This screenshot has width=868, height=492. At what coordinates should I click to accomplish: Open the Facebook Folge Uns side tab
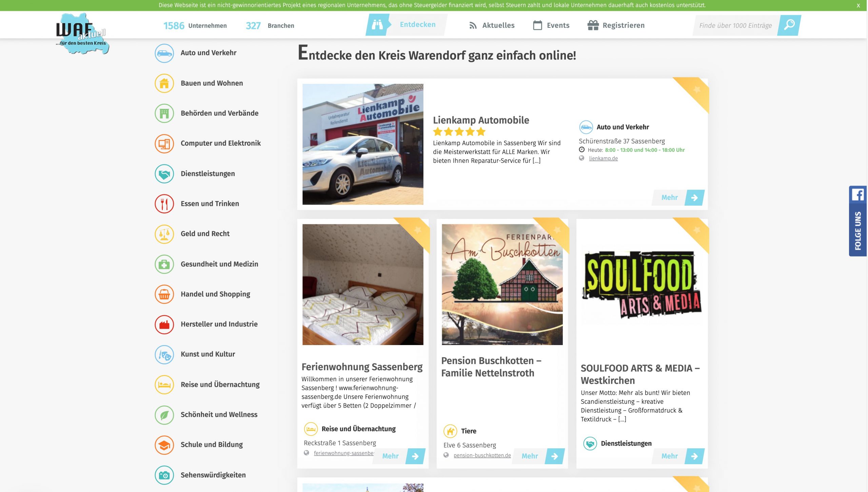coord(858,221)
